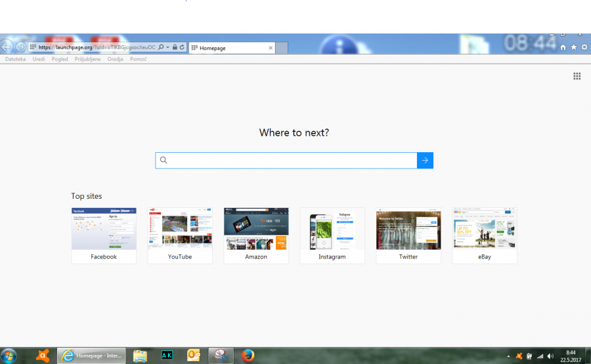Open the Facebook top site tile
This screenshot has width=591, height=364.
[104, 235]
